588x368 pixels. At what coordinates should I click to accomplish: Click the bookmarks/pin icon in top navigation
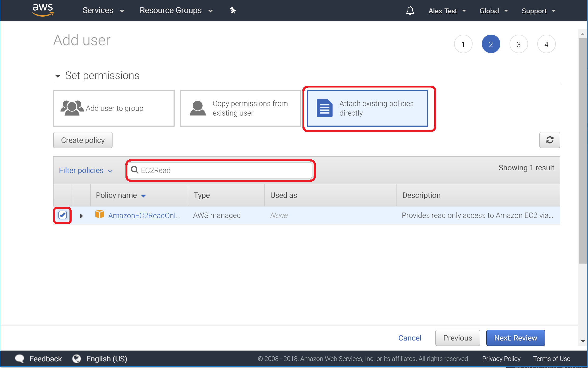[x=232, y=10]
